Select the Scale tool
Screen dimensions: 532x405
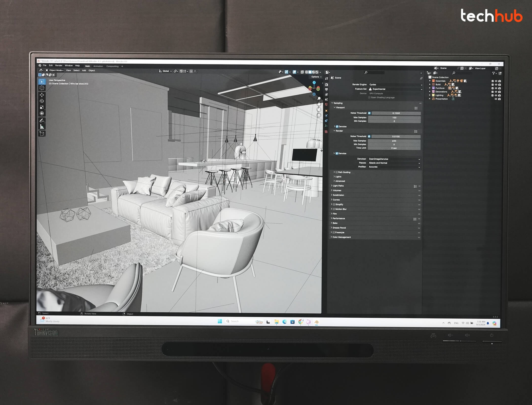tap(42, 107)
